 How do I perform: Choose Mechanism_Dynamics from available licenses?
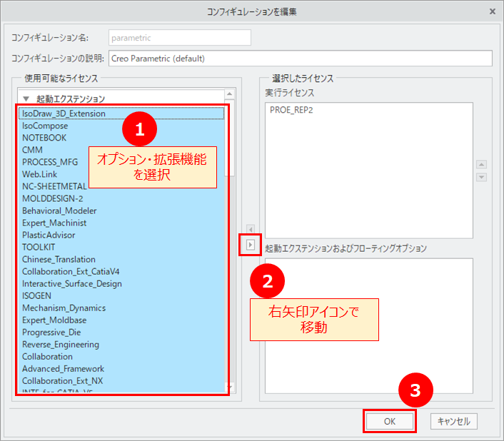64,308
